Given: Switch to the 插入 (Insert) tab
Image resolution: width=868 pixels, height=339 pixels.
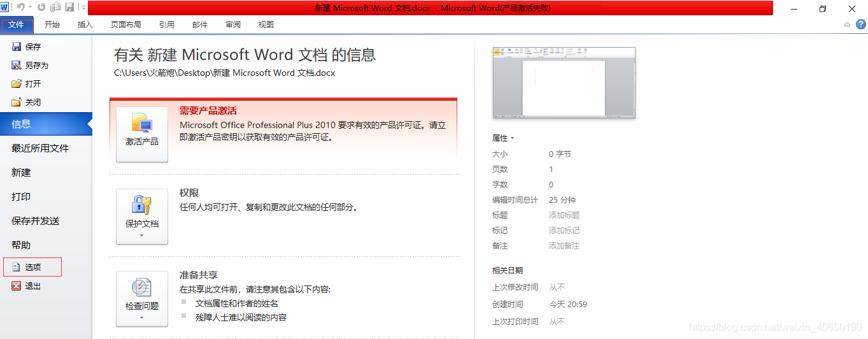Looking at the screenshot, I should (x=85, y=25).
